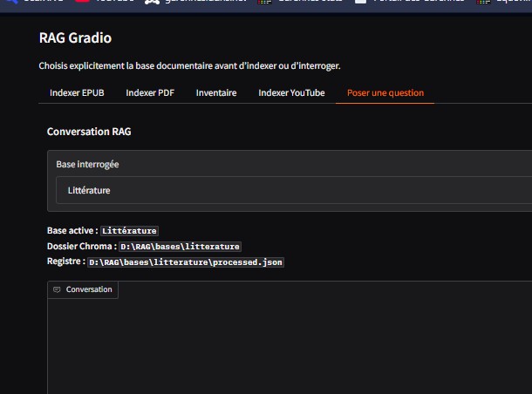Click the RAG Gradio page title
The image size is (532, 394).
(75, 38)
